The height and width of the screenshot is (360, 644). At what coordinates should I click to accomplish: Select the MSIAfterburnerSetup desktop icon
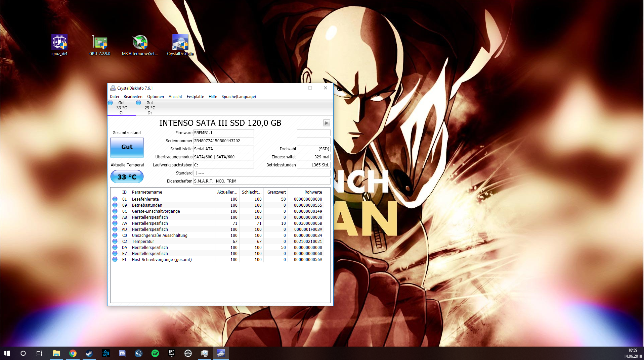(x=140, y=45)
